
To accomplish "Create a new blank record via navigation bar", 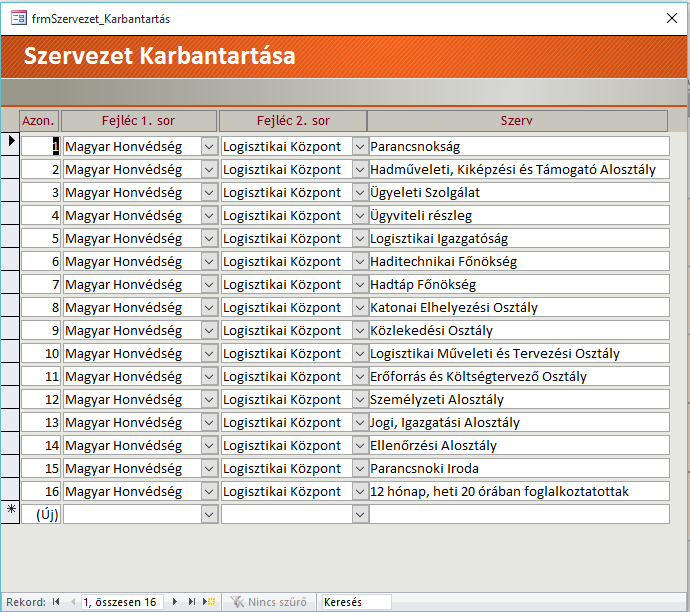I will 210,602.
